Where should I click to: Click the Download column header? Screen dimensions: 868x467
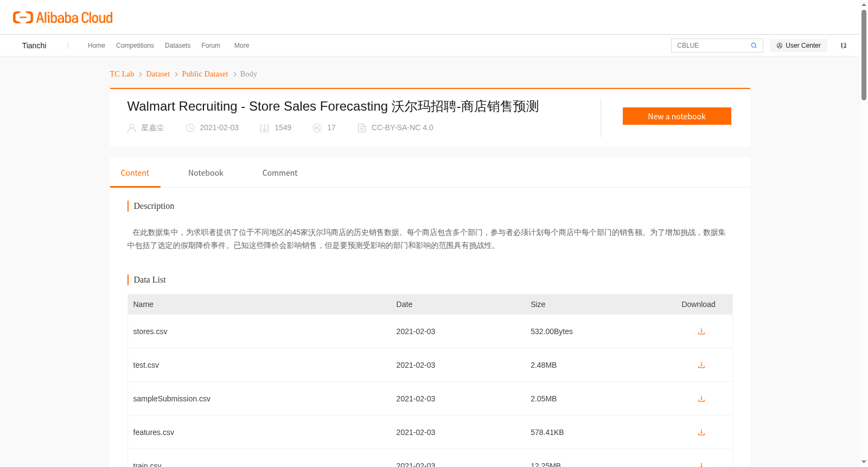tap(698, 304)
